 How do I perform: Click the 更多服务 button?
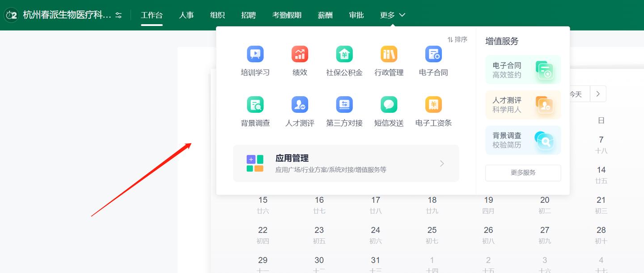tap(523, 173)
